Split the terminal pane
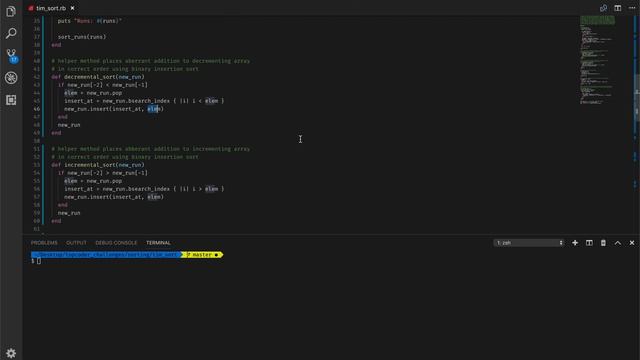 click(589, 243)
